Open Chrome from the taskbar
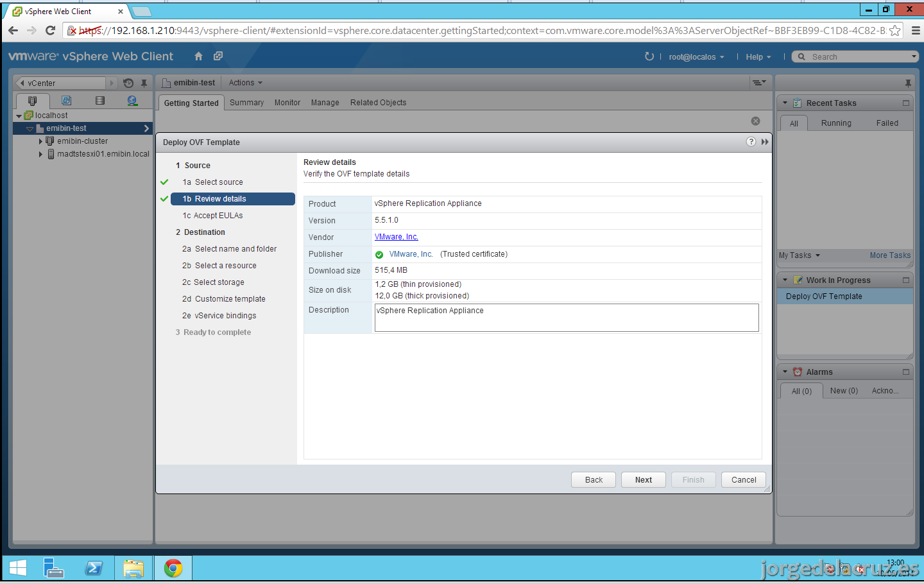This screenshot has height=584, width=924. tap(173, 568)
